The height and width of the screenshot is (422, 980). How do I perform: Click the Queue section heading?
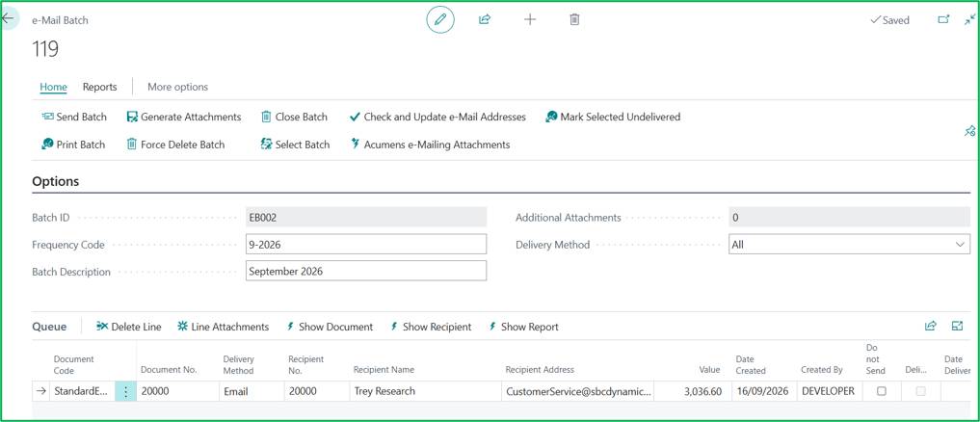point(48,327)
